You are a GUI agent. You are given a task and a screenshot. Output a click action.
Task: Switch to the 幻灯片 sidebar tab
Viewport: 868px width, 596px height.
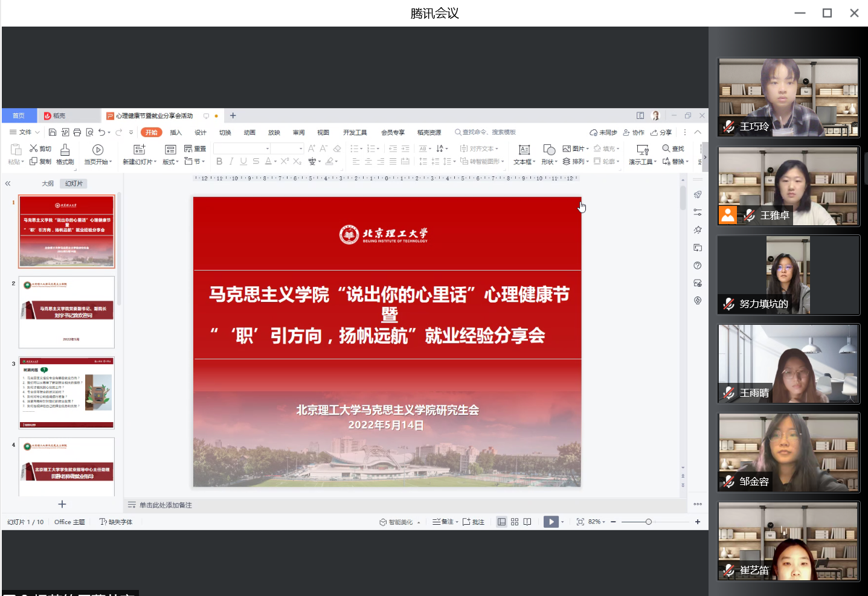tap(73, 183)
